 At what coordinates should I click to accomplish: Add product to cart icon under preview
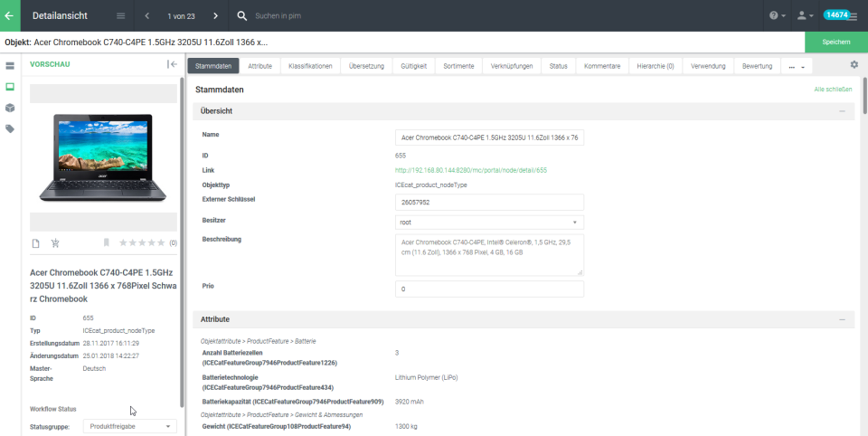tap(55, 242)
